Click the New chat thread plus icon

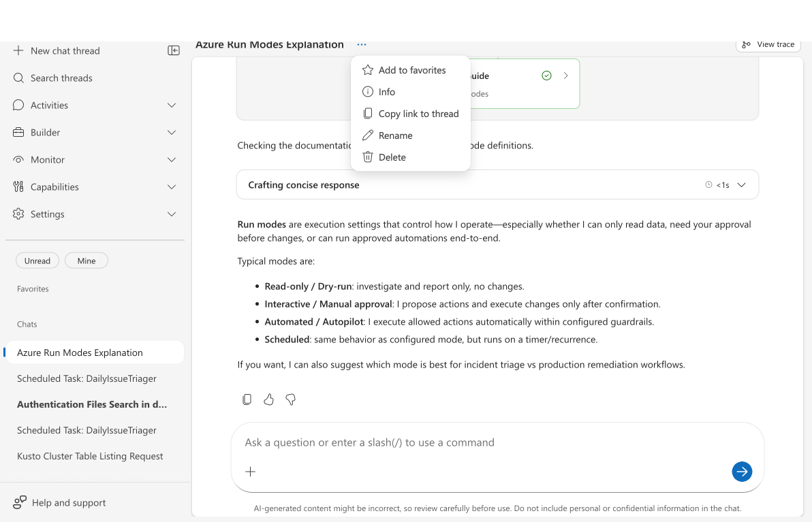click(x=18, y=50)
